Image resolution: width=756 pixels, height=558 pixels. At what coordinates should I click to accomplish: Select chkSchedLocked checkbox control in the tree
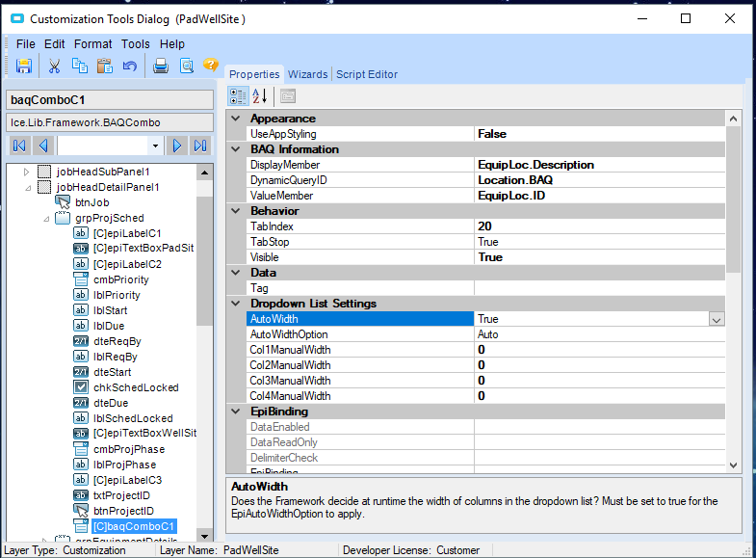(x=136, y=387)
